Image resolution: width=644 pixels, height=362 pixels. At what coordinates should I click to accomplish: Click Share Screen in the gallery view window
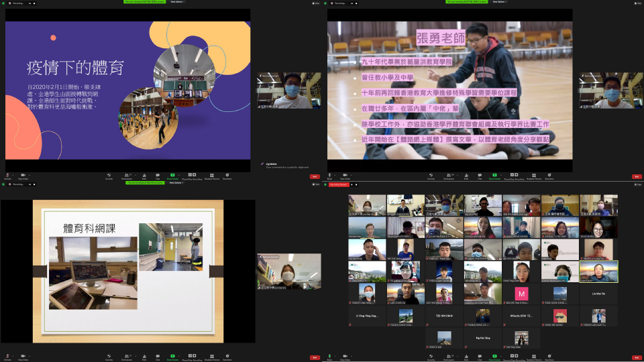click(494, 357)
